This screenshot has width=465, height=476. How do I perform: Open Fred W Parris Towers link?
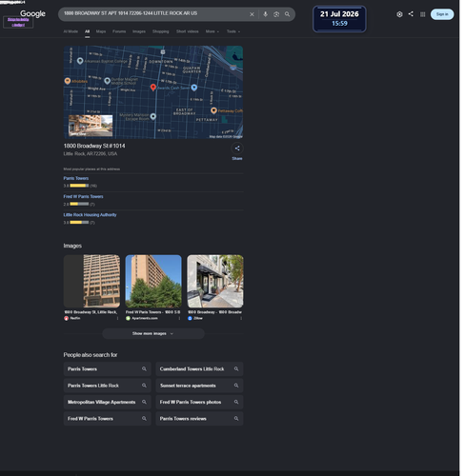[83, 196]
